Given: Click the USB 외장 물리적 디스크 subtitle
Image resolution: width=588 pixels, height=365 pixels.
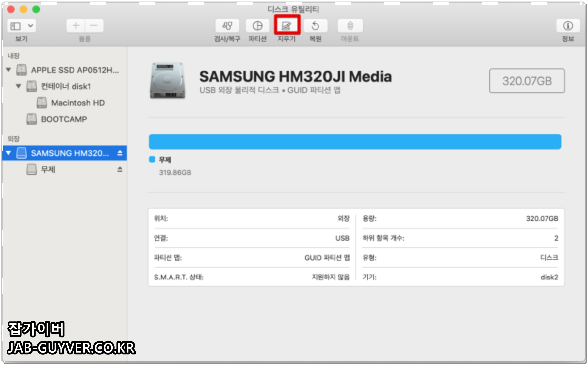Looking at the screenshot, I should point(270,90).
